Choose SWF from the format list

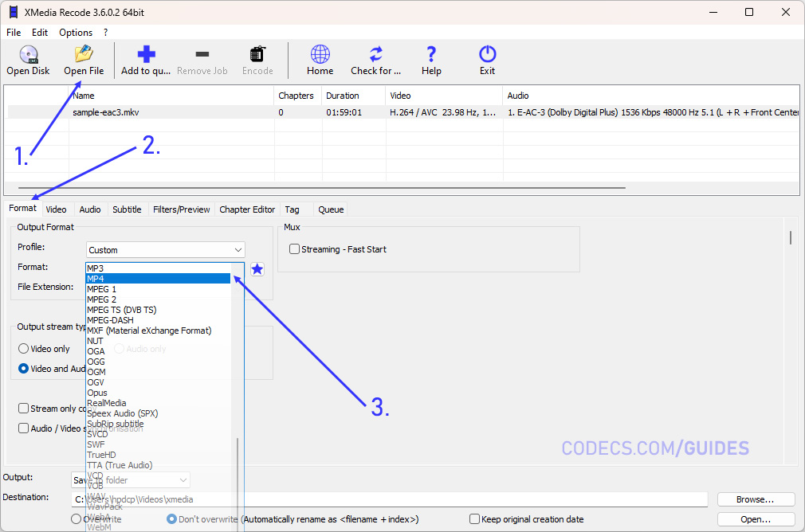(x=158, y=444)
